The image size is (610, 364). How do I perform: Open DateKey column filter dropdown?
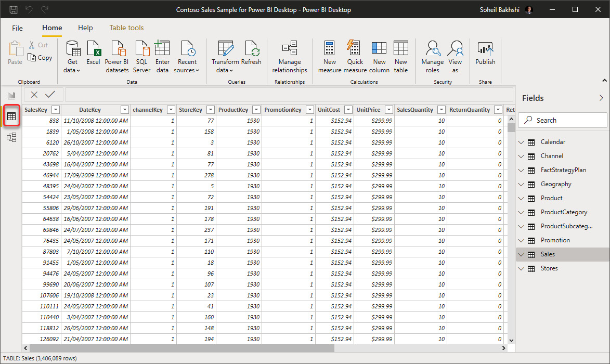(124, 110)
